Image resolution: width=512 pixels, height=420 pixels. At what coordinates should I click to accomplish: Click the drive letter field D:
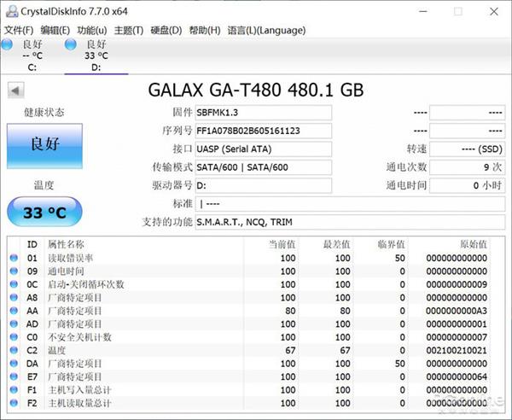[x=264, y=185]
